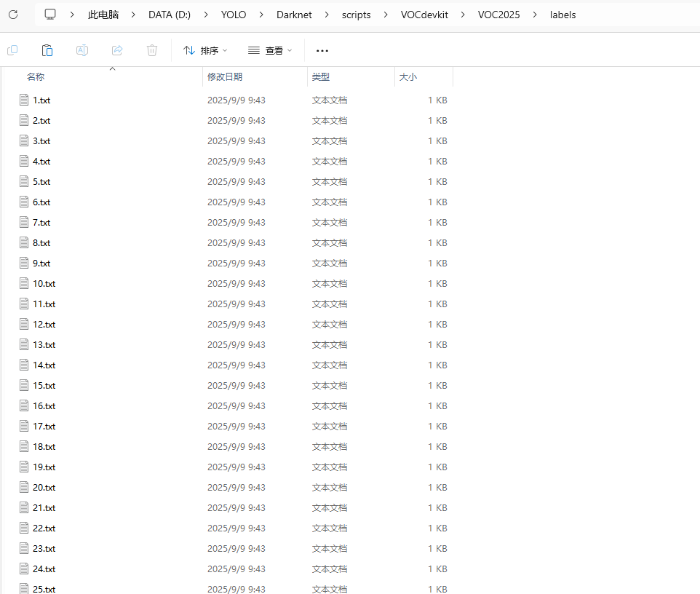Click the Refresh button
This screenshot has height=594, width=700.
click(13, 15)
